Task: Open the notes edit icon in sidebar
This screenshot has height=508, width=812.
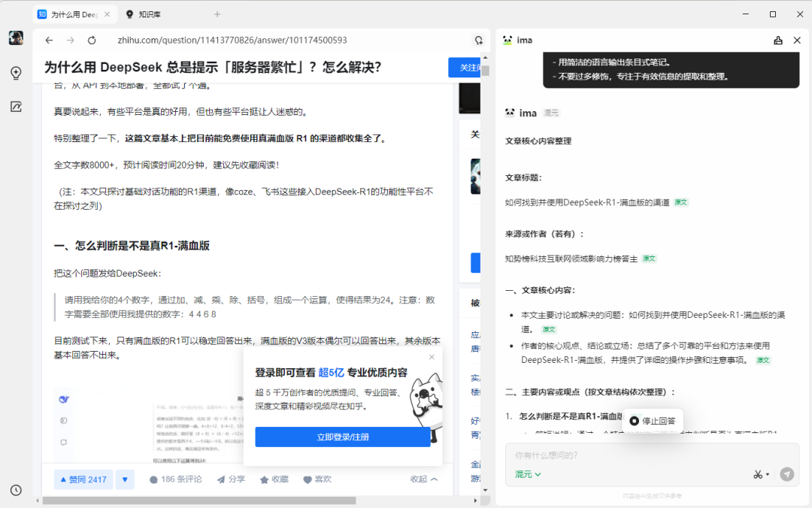Action: [x=16, y=107]
